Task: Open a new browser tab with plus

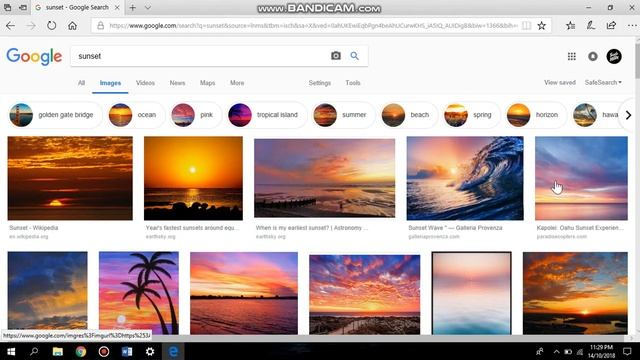Action: click(x=133, y=7)
